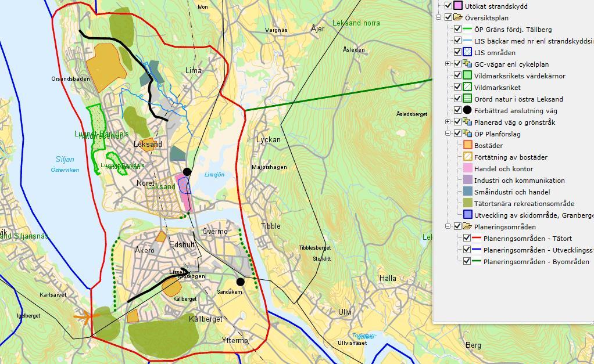Screen dimensions: 594x364
Task: Collapse the Översiktsplan folder
Action: pyautogui.click(x=439, y=17)
